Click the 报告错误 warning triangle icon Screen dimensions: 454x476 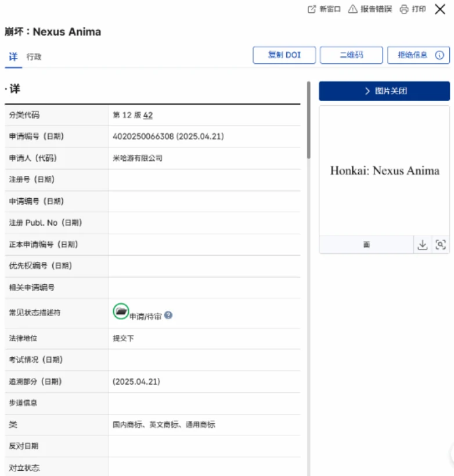(x=353, y=9)
